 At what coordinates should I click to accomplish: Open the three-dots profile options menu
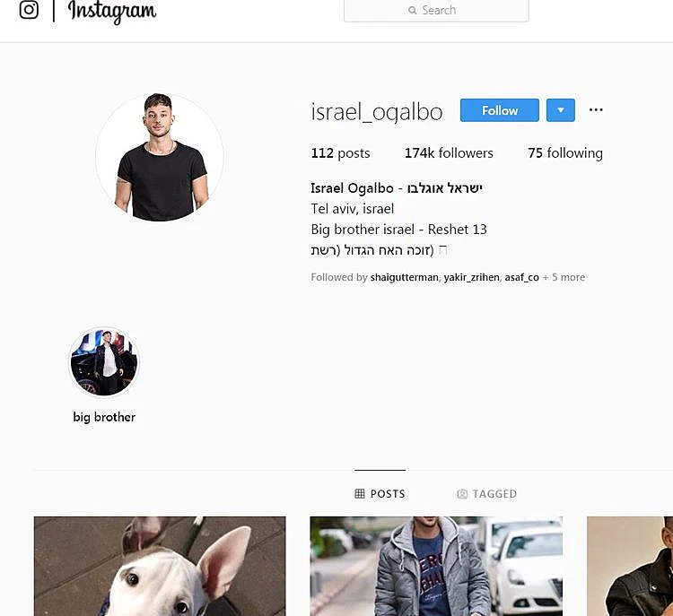pyautogui.click(x=596, y=110)
